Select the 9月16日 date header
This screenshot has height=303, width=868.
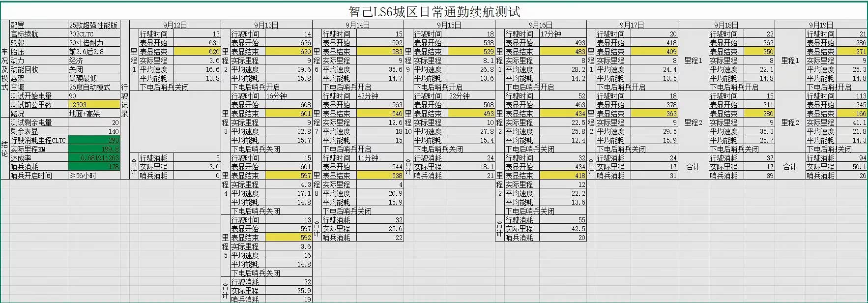541,25
